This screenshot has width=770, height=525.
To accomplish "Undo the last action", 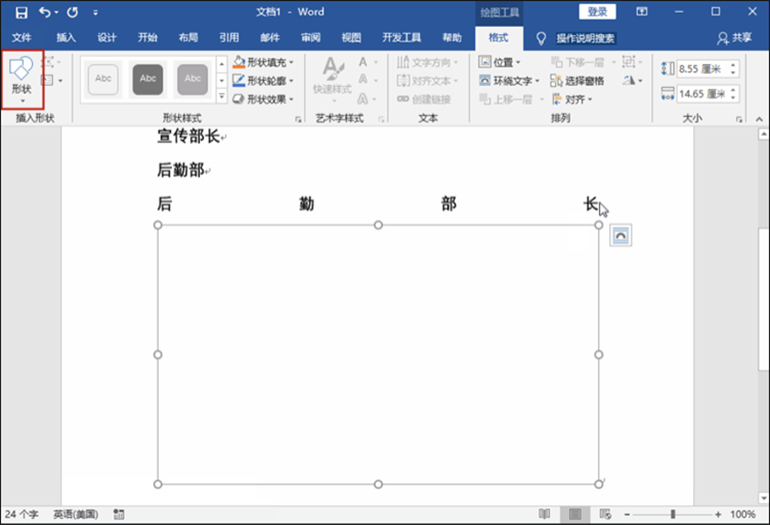I will click(x=45, y=12).
